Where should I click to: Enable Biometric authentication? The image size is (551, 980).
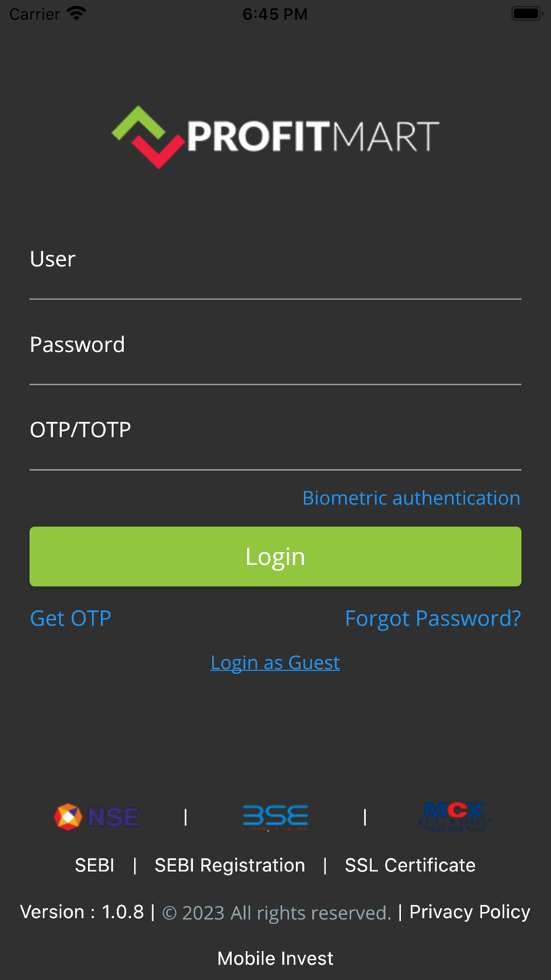click(x=411, y=498)
